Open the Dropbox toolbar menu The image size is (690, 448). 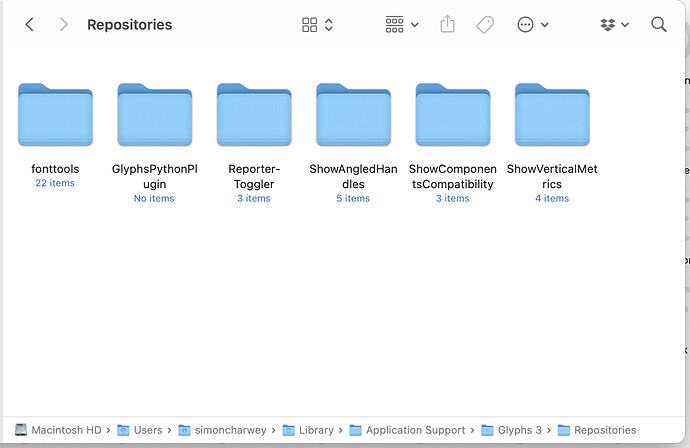(x=614, y=25)
